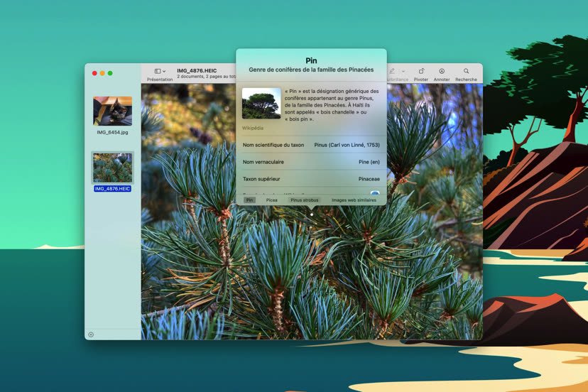Click the Taxon supérieur row

(311, 179)
